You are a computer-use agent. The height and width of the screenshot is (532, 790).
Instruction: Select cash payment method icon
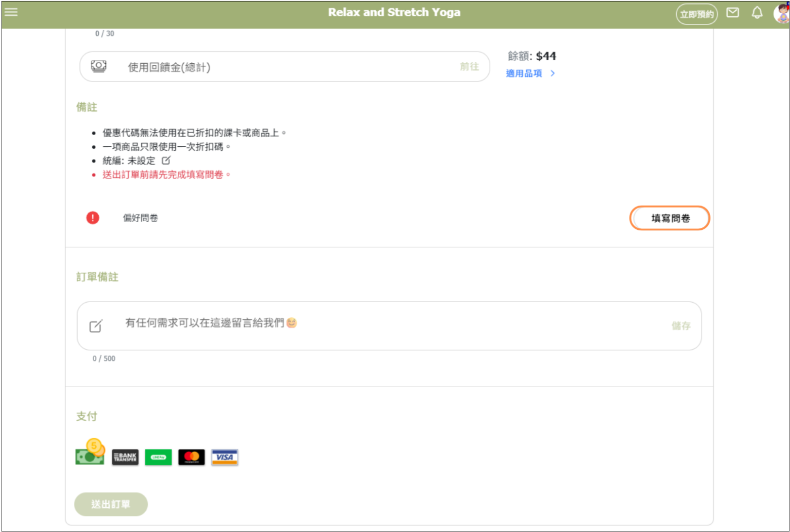point(90,456)
